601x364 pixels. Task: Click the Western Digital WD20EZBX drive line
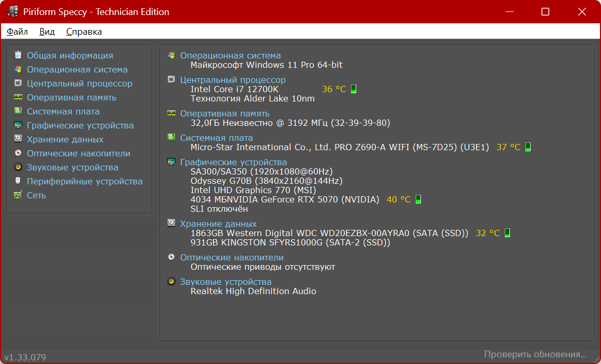329,233
